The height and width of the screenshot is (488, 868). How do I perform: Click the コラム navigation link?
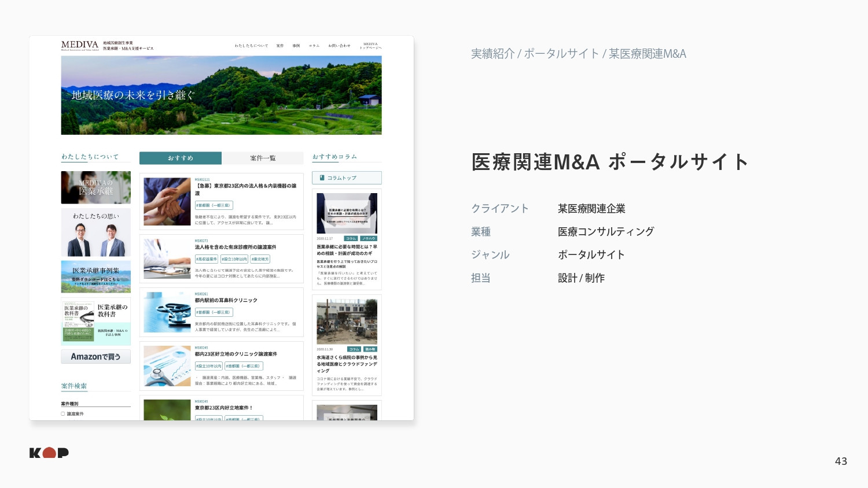click(314, 46)
